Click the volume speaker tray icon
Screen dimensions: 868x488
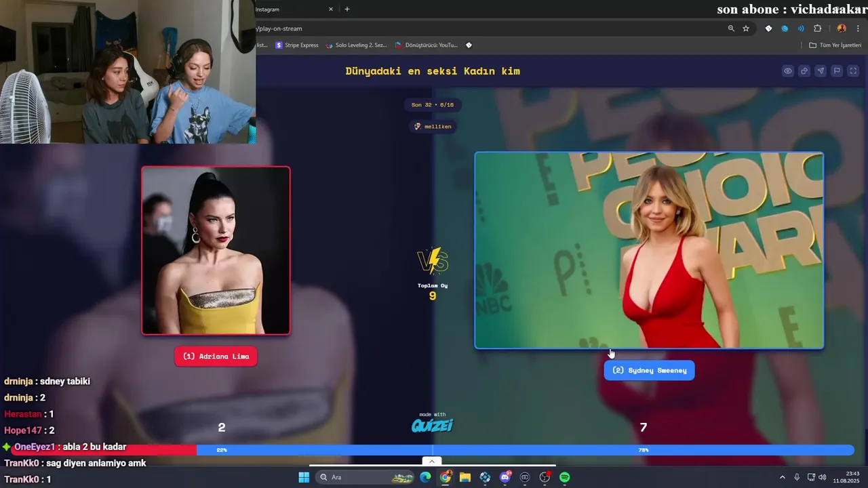click(x=823, y=477)
